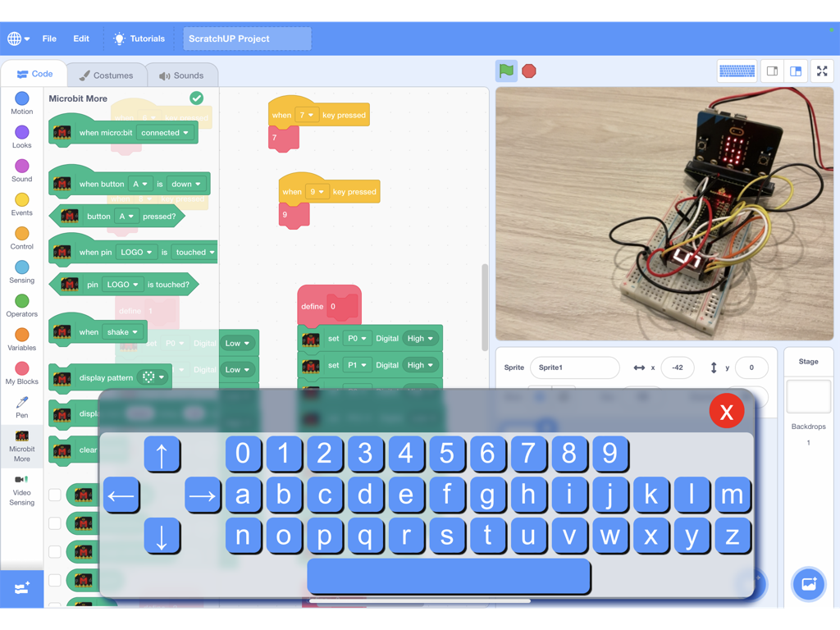Screen dimensions: 840x630
Task: Select the Pen category in the sidebar
Action: 21,407
